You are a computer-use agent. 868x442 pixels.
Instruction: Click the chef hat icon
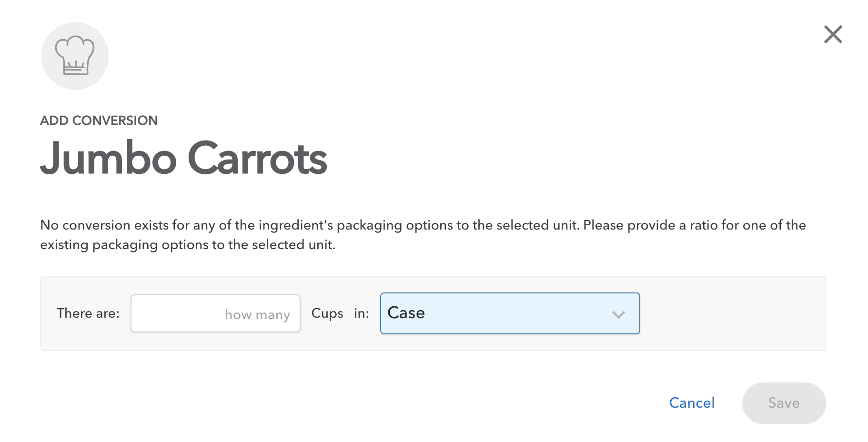click(75, 56)
